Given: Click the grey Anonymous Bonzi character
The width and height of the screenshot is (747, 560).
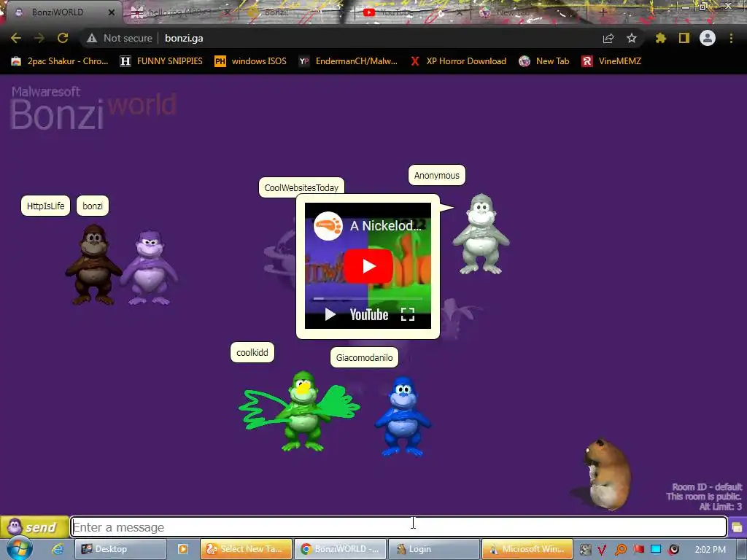Looking at the screenshot, I should (481, 234).
